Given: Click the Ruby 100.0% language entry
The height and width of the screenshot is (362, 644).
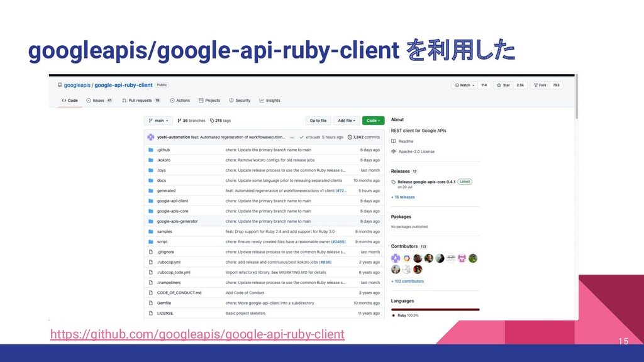Looking at the screenshot, I should click(x=406, y=315).
